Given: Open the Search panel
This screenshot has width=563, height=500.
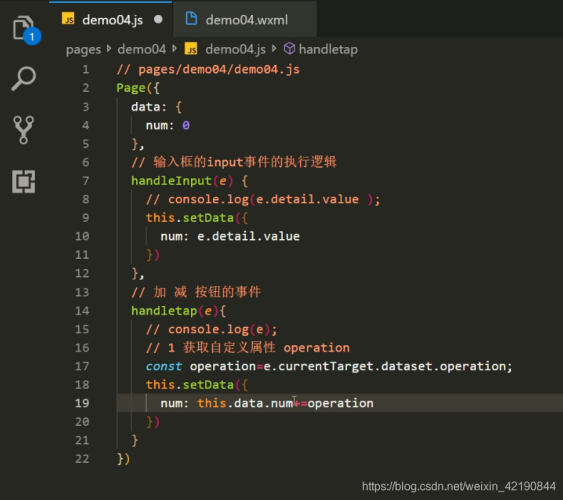Looking at the screenshot, I should [24, 78].
